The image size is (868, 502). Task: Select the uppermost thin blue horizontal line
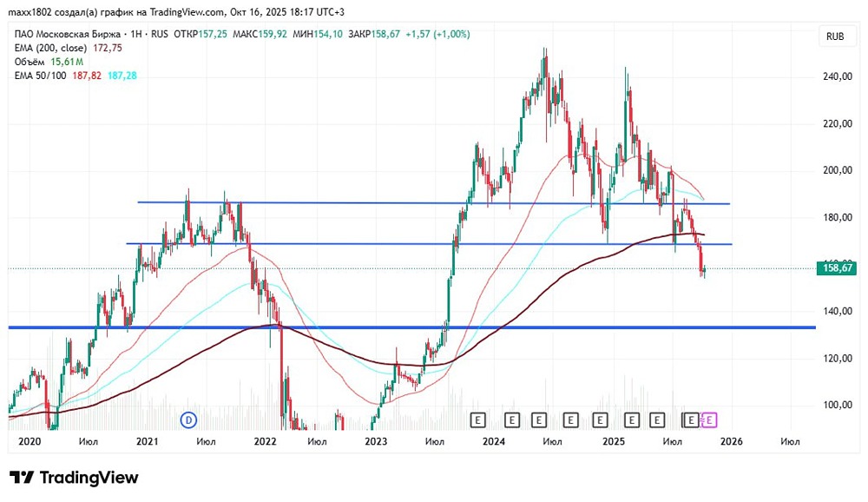pos(433,202)
